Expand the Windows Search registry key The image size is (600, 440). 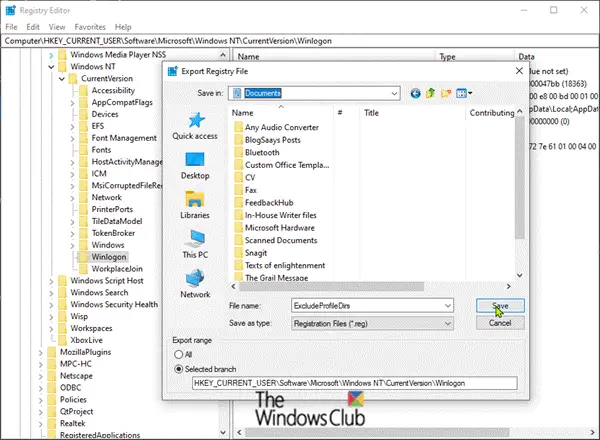point(51,293)
